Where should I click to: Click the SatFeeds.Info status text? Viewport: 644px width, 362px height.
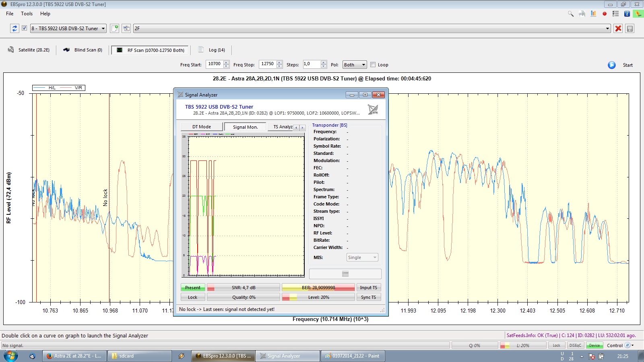coord(571,335)
